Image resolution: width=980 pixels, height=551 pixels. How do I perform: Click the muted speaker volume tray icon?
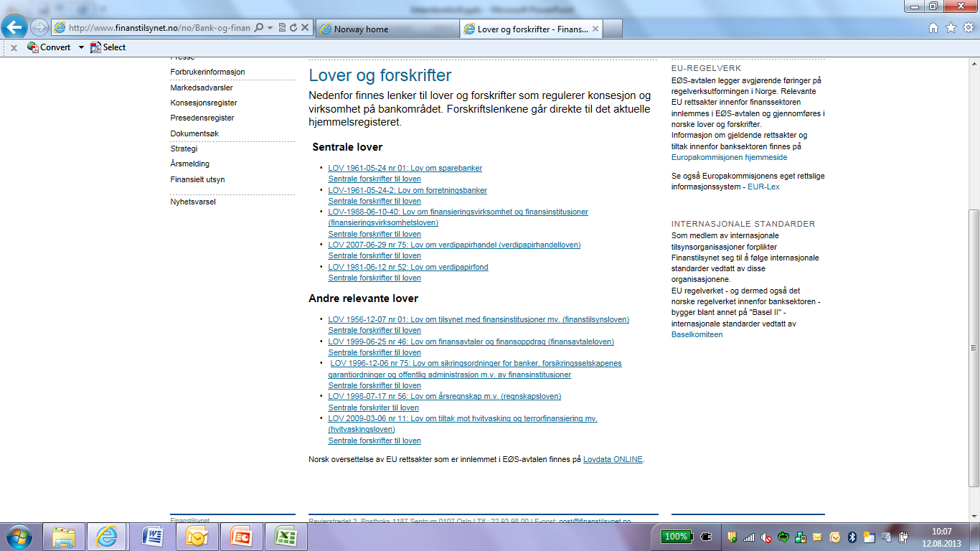[x=766, y=537]
